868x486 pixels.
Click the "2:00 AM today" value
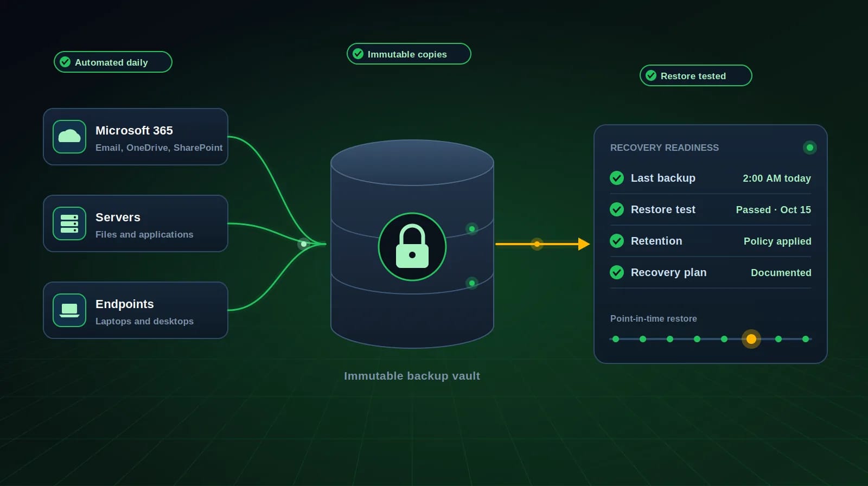777,178
